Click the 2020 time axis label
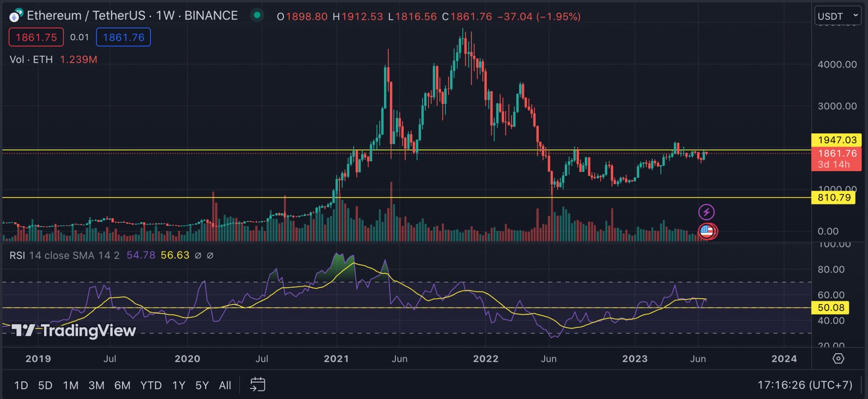The height and width of the screenshot is (399, 868). [187, 359]
